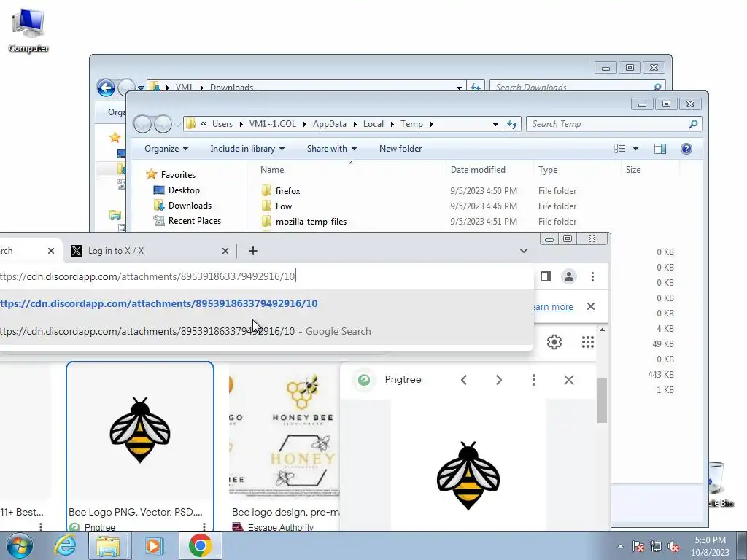The image size is (747, 560).
Task: Open Help in Temp Explorer window
Action: click(x=686, y=149)
